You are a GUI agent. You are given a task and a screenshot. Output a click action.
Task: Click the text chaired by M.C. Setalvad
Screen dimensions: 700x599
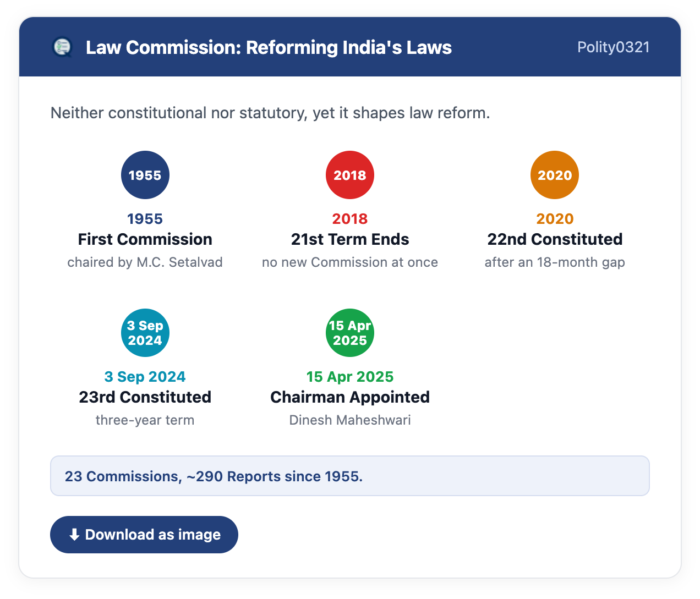pyautogui.click(x=145, y=262)
